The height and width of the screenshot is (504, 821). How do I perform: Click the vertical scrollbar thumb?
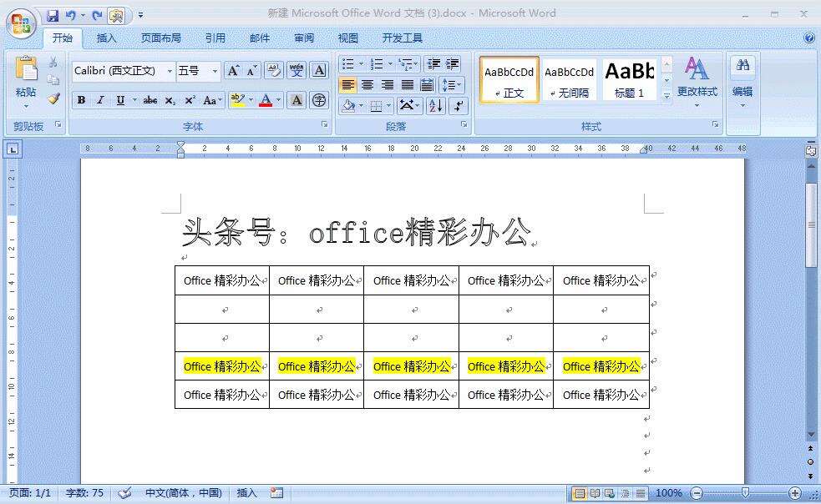point(811,224)
